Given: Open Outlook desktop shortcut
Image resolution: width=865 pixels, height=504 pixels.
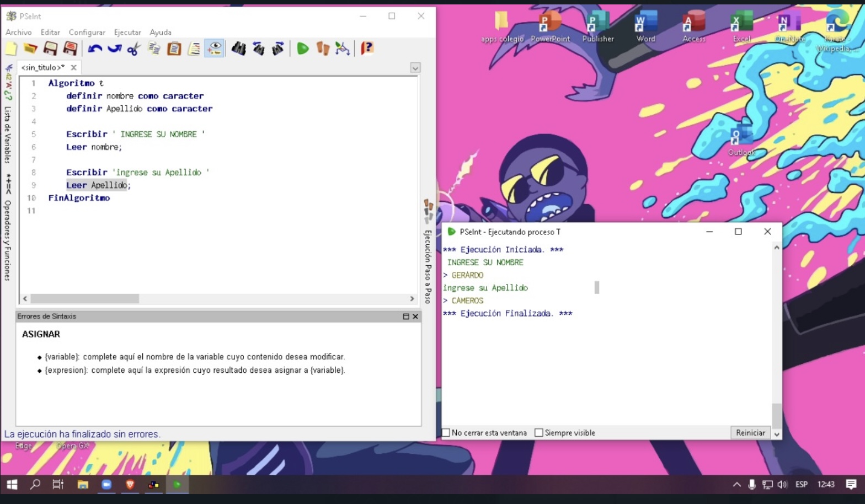Looking at the screenshot, I should 741,141.
